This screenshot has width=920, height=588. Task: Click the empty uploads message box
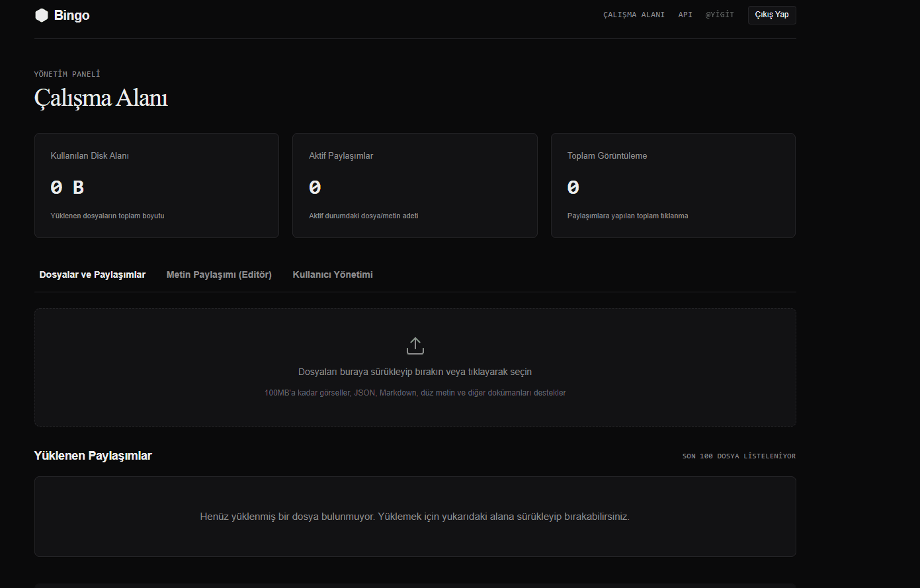(415, 517)
